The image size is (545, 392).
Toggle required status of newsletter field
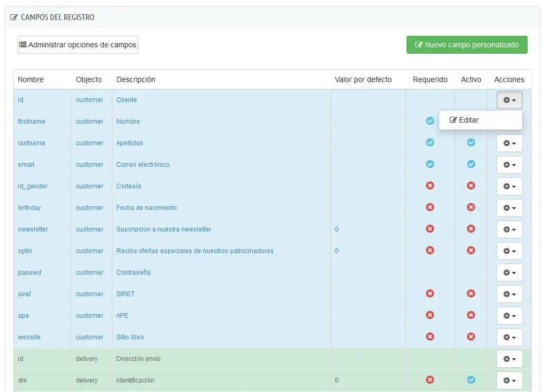[x=430, y=229]
